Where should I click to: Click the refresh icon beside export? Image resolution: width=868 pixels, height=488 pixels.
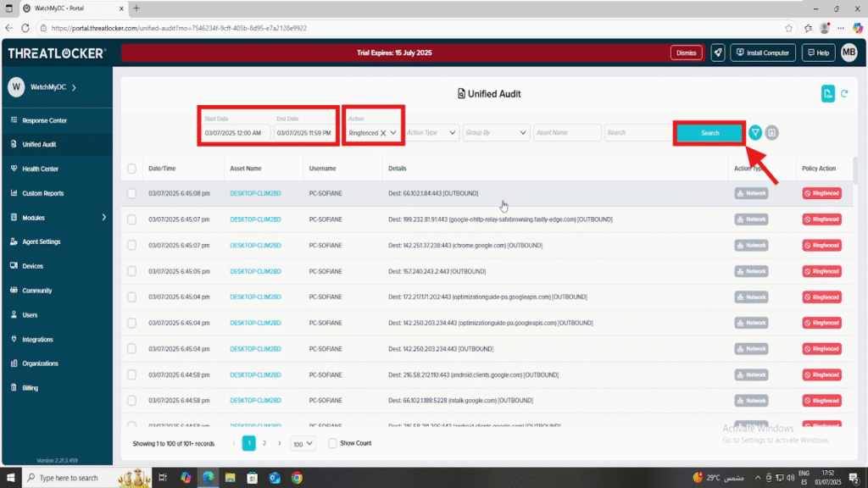(844, 93)
